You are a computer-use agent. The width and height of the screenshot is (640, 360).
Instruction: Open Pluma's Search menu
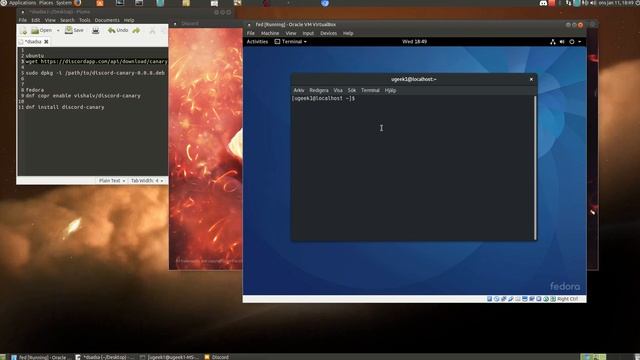(x=67, y=20)
